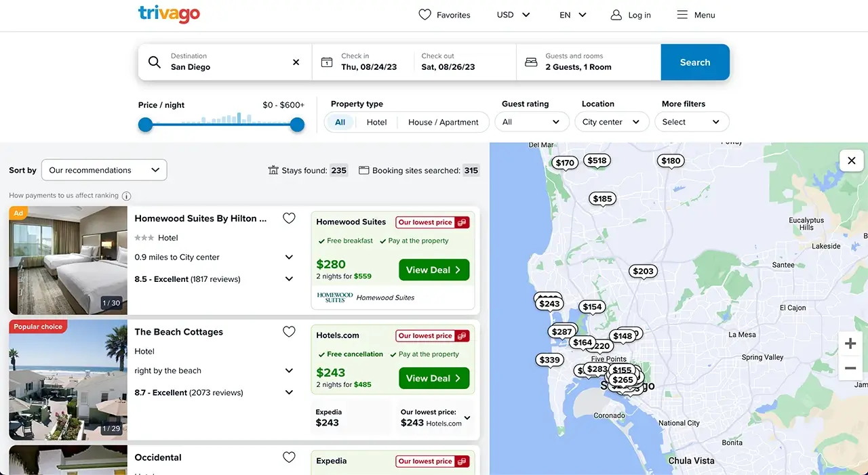
Task: Zoom out on the map
Action: point(850,368)
